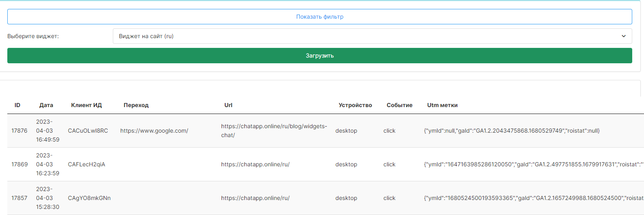The image size is (644, 215).
Task: Click the blog/widgets-chat URL cell
Action: point(274,131)
